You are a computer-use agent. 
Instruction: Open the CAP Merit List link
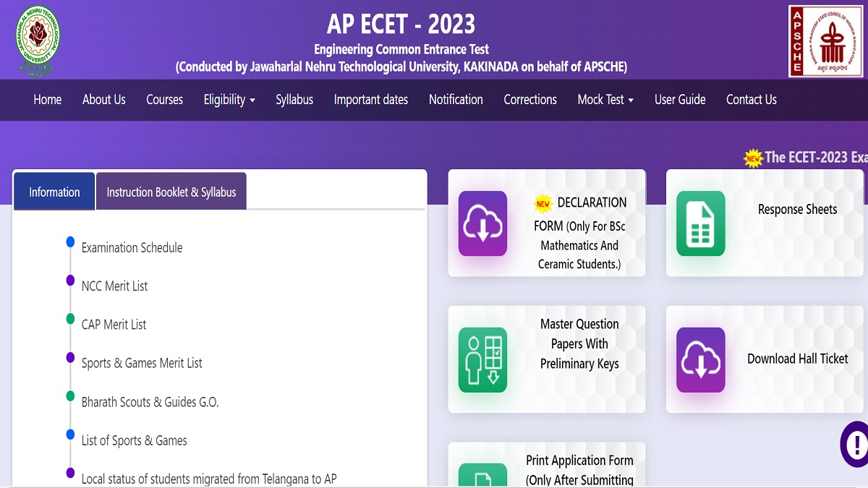tap(114, 325)
